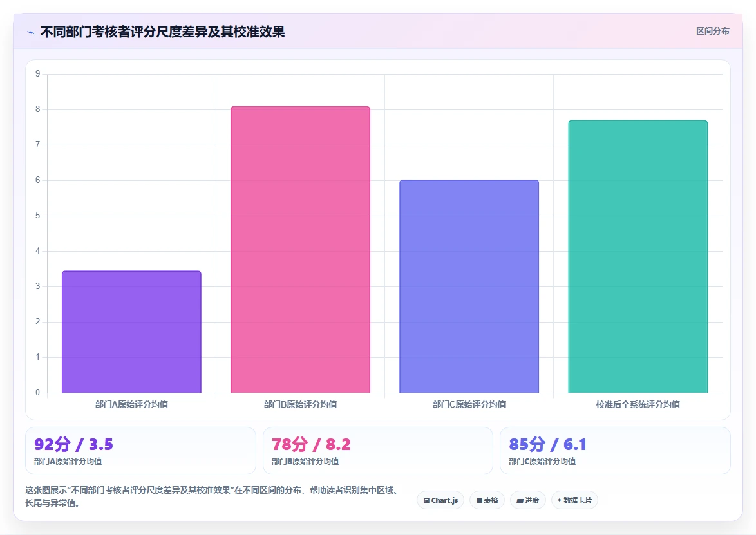Click the 表格 tag chip

(x=487, y=500)
